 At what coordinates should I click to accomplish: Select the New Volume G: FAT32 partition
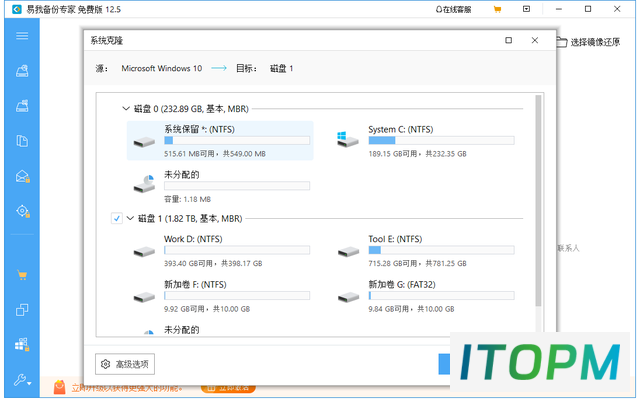click(x=424, y=296)
